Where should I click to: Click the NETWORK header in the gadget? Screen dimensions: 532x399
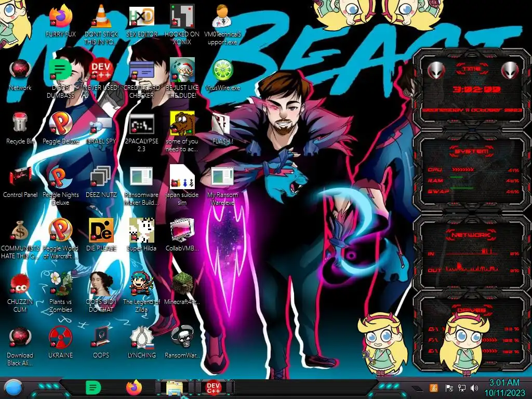pyautogui.click(x=471, y=235)
